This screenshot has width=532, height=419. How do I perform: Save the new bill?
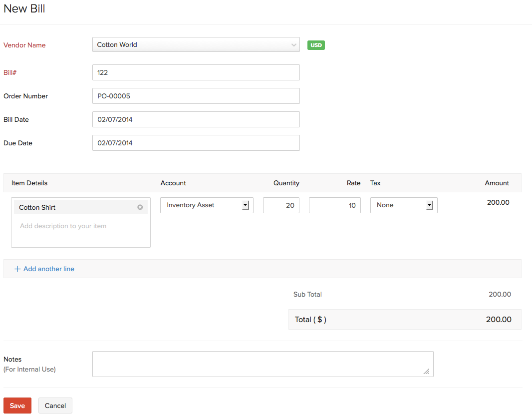click(x=17, y=406)
